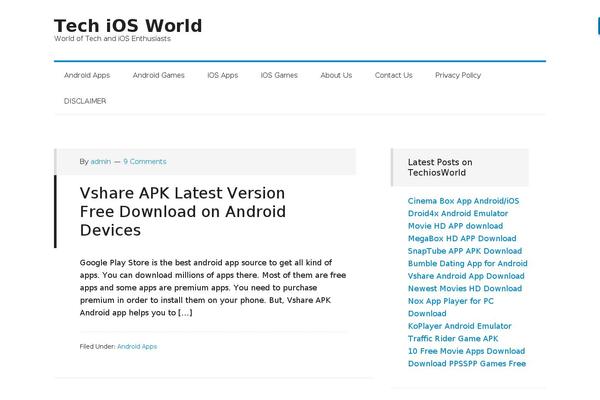The width and height of the screenshot is (600, 400).
Task: Open the Contact Us page
Action: point(393,75)
